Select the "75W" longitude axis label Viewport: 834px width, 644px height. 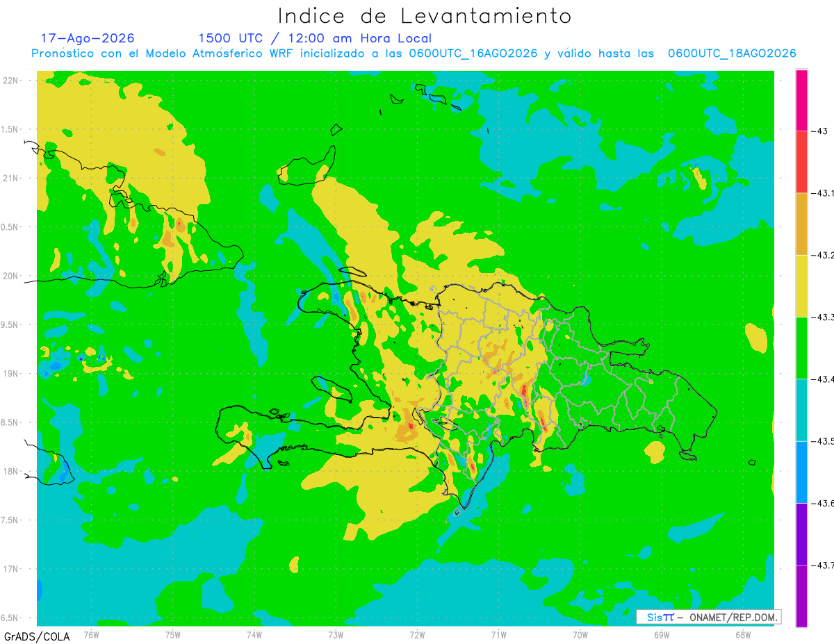click(x=173, y=634)
